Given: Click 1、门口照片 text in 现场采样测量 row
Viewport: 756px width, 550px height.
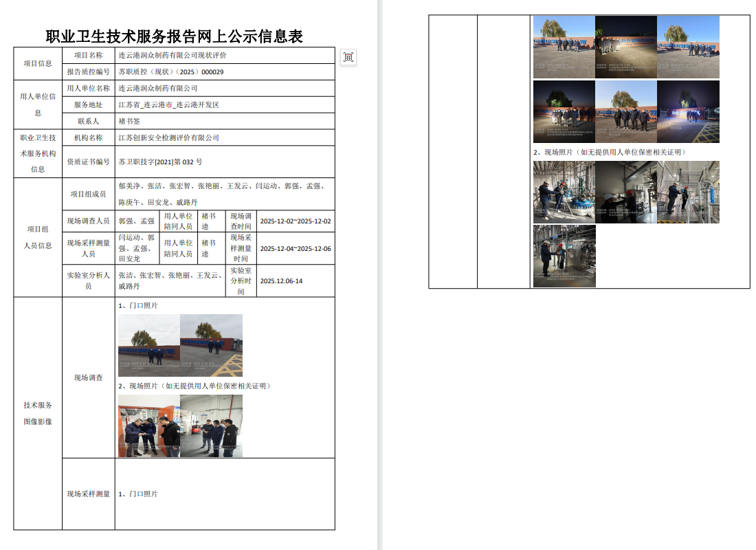Looking at the screenshot, I should [138, 494].
